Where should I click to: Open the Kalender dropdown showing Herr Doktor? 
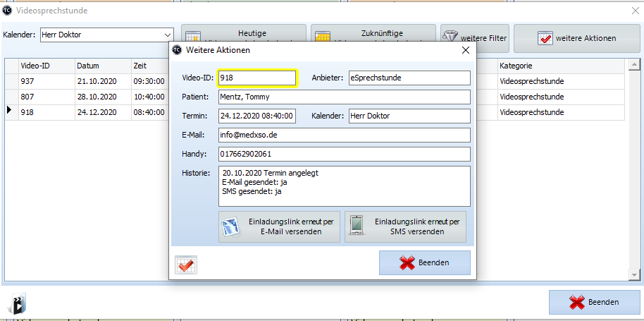click(x=168, y=34)
